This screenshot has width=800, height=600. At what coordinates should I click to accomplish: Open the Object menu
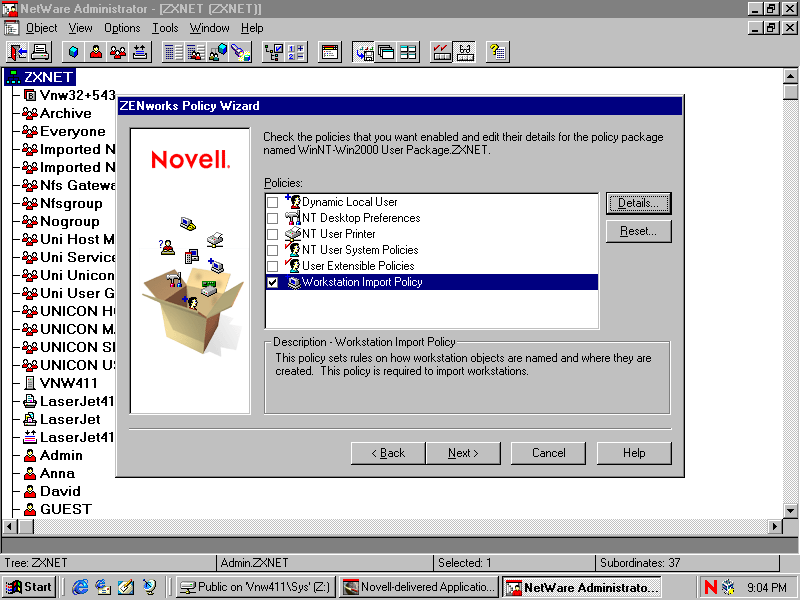click(x=41, y=28)
